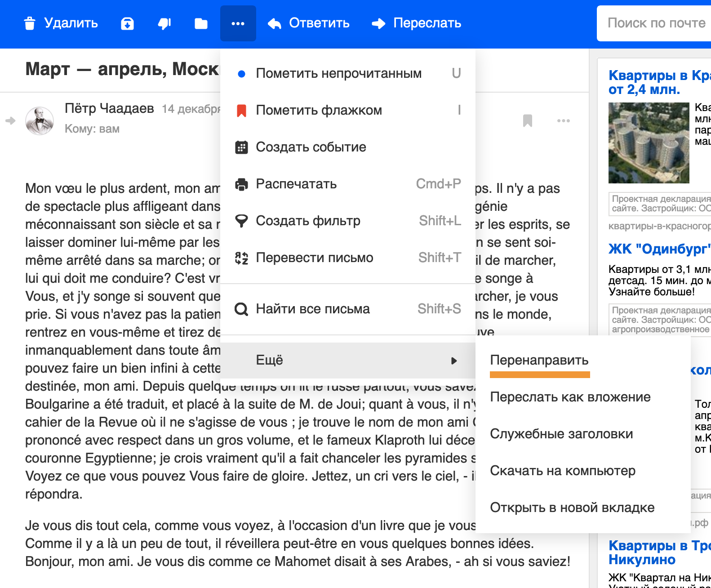Open message three-dots options next to bookmark
This screenshot has width=711, height=588.
coord(563,120)
